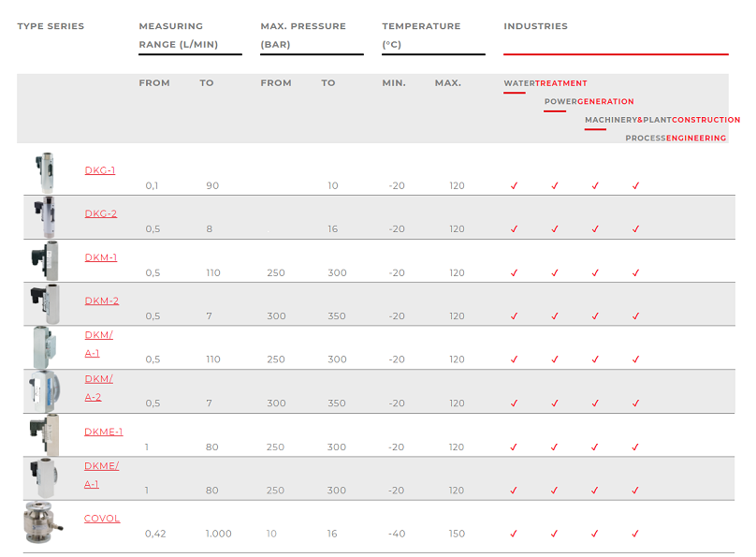Click the DKM/A-2 product thumbnail image

[x=44, y=391]
